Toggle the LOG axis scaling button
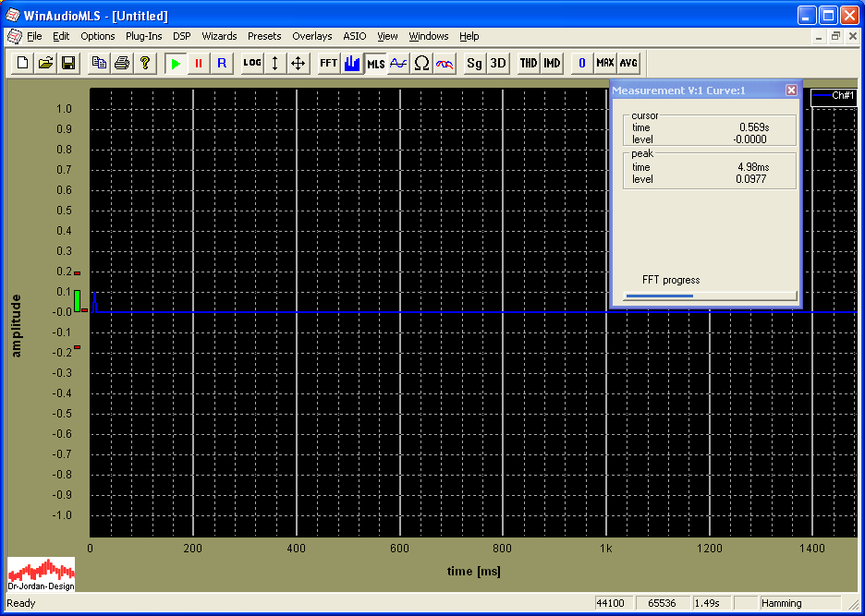 click(251, 64)
